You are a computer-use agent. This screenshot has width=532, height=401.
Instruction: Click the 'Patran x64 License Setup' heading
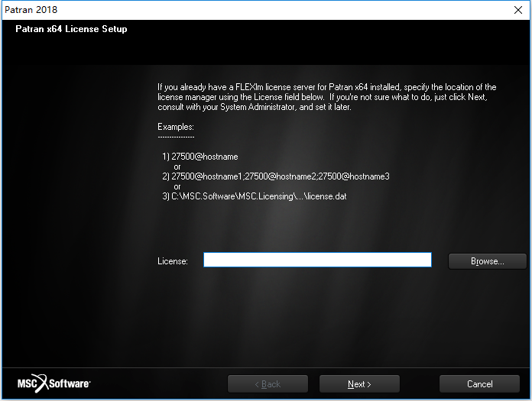click(71, 29)
